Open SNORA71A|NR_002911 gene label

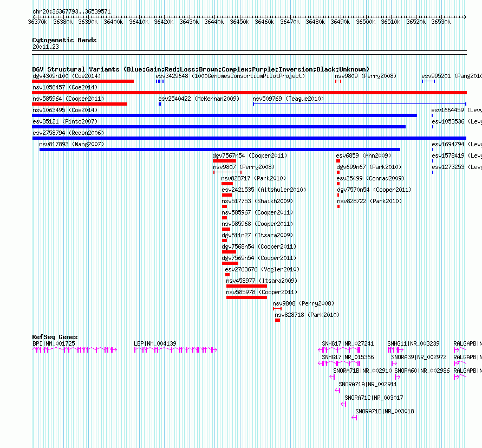tap(368, 384)
